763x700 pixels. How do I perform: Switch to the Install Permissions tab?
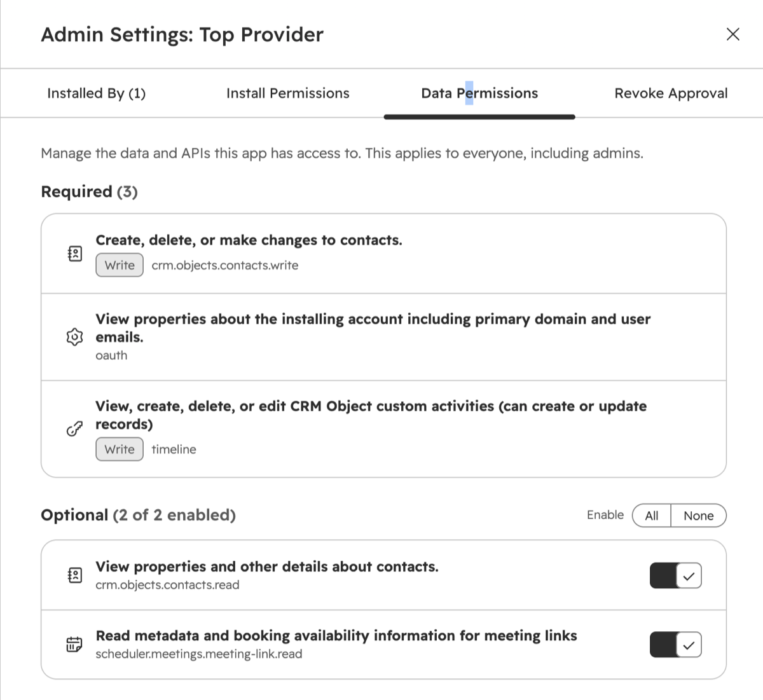click(288, 93)
